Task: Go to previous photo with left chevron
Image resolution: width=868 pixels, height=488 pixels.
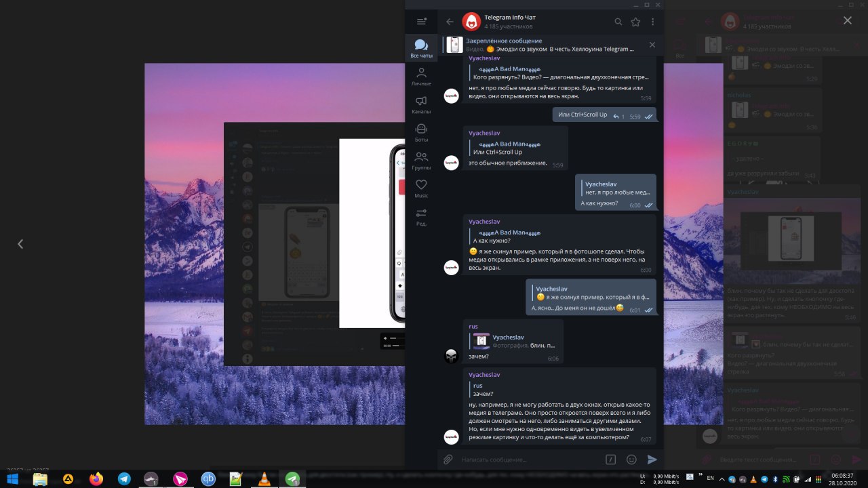Action: 20,243
